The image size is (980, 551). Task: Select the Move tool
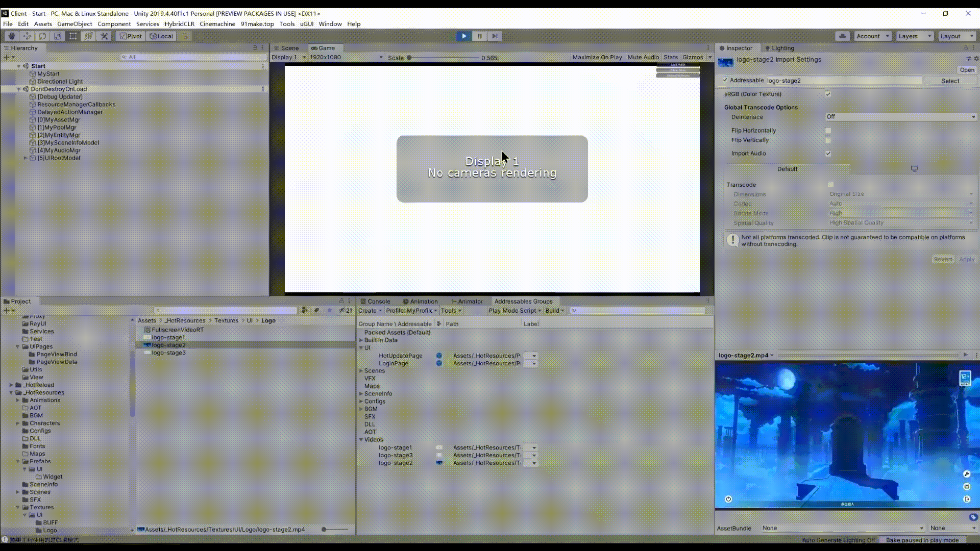[x=27, y=36]
